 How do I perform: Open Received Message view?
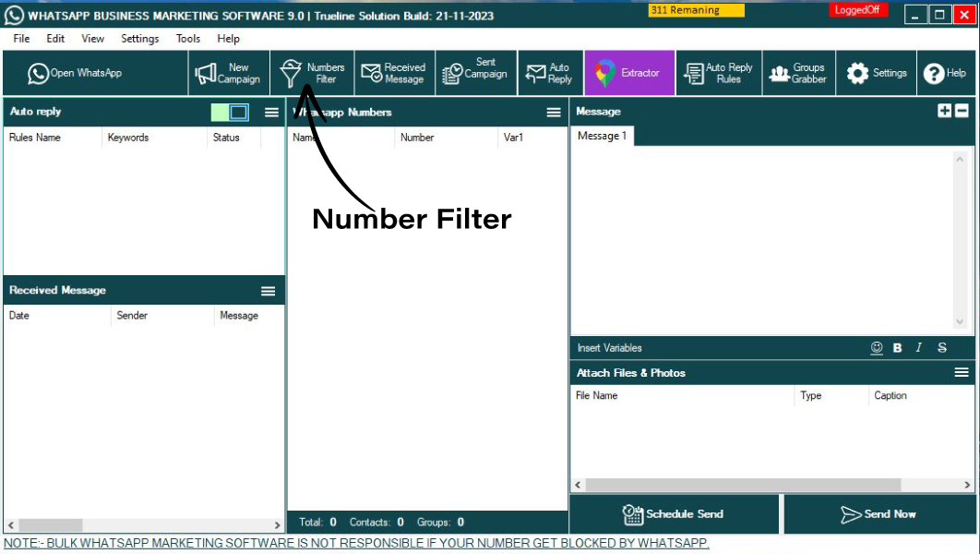click(394, 73)
